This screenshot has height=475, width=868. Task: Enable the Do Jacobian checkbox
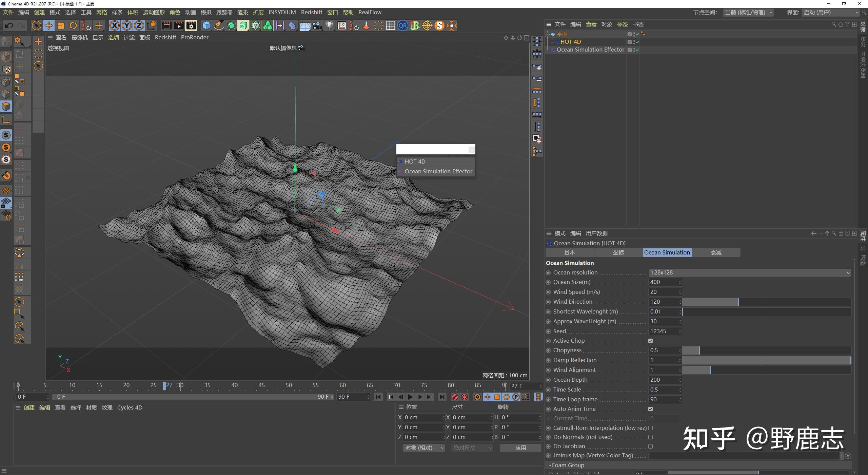[650, 446]
